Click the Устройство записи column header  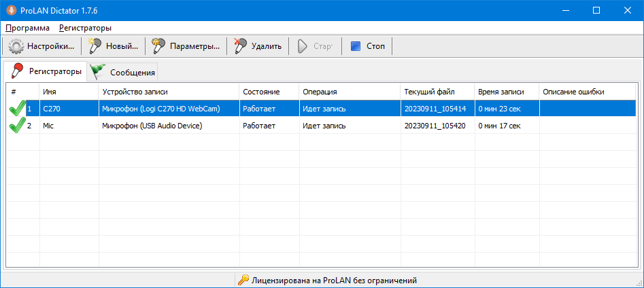[169, 92]
